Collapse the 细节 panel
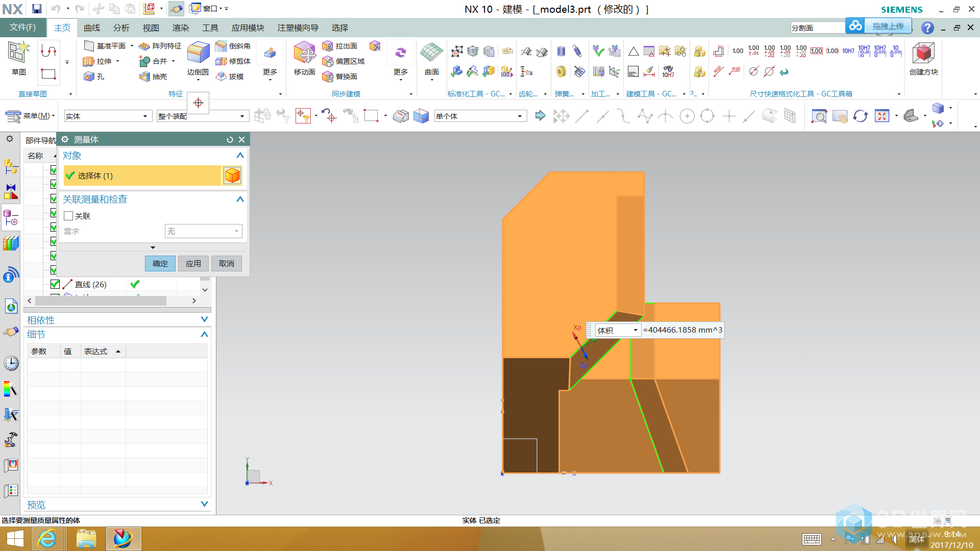Viewport: 980px width, 551px height. pos(204,335)
